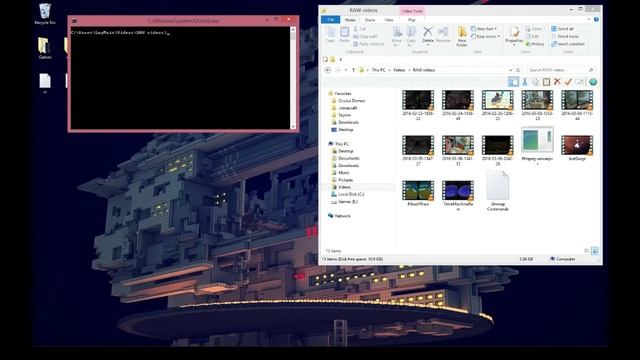Click Edit in the Open group

[x=532, y=36]
